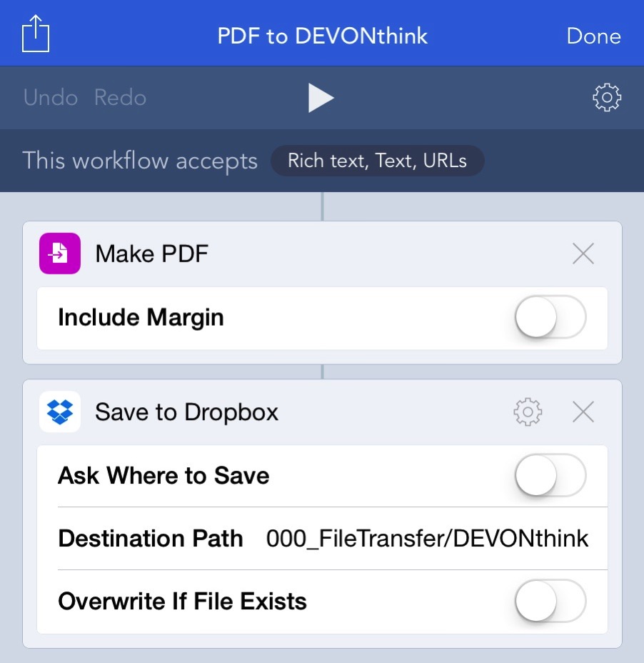Screen dimensions: 644x663
Task: Turn on Ask Where to Save
Action: 550,476
